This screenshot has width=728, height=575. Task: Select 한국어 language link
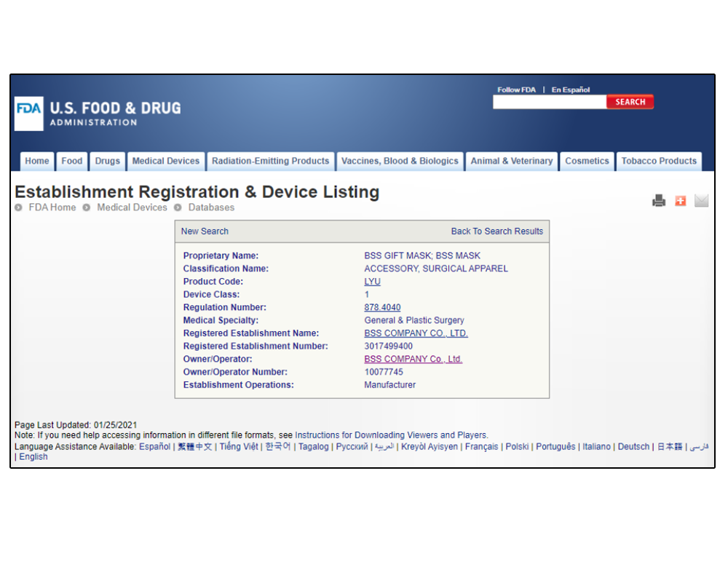pyautogui.click(x=277, y=446)
